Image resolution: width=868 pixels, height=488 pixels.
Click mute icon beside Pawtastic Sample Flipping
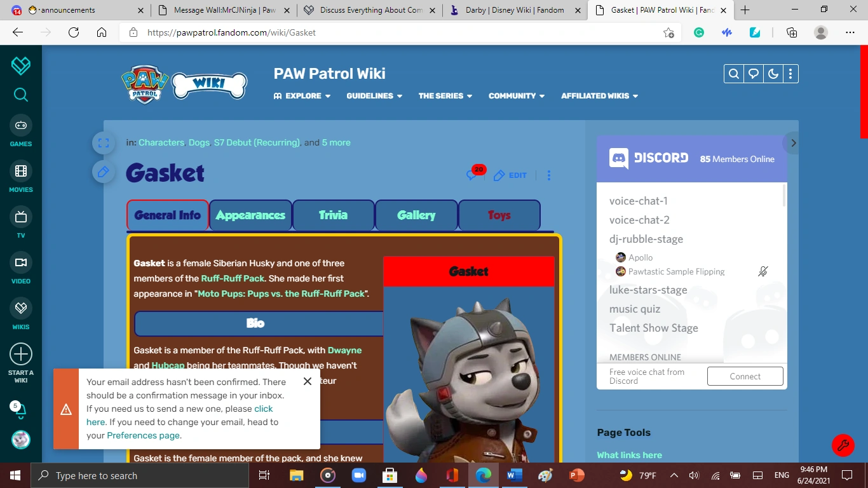click(x=763, y=271)
